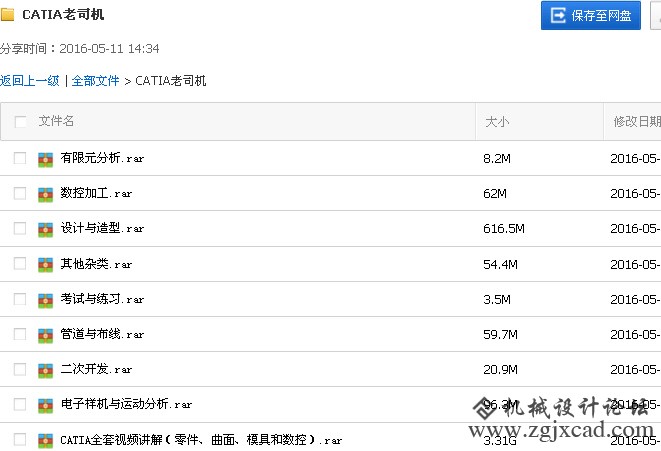
Task: Check the box for 设计与造型.rar
Action: click(x=20, y=228)
